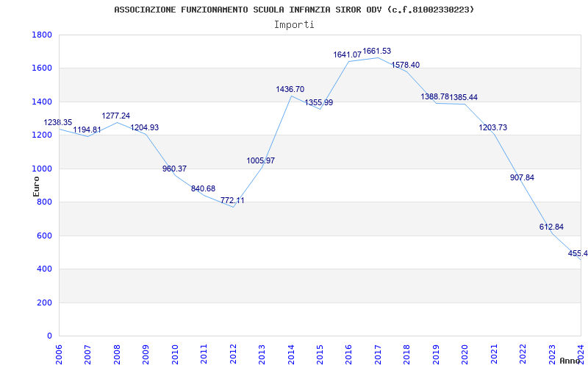Click the 2020 x-axis year label
Viewport: 588px width, 368px height.
pos(465,355)
